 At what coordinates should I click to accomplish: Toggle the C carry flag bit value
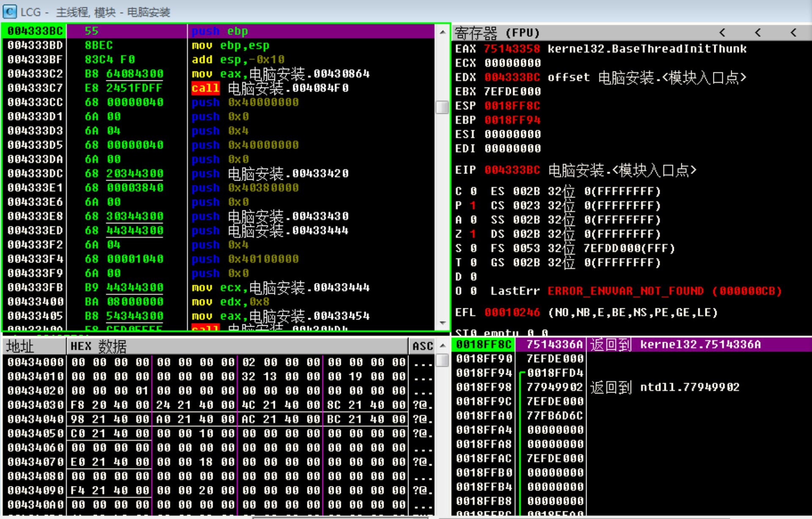pyautogui.click(x=473, y=191)
